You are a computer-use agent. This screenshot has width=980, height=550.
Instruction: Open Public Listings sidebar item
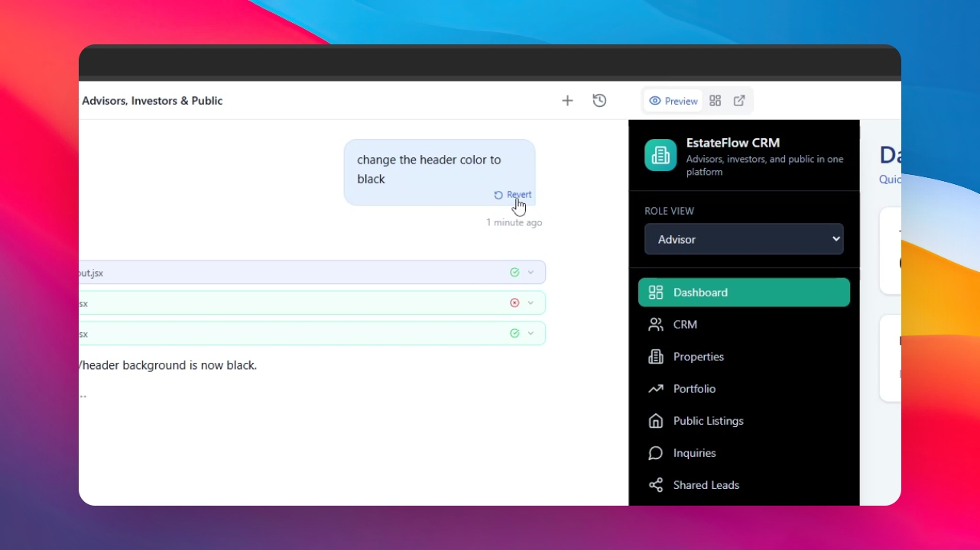pos(707,421)
